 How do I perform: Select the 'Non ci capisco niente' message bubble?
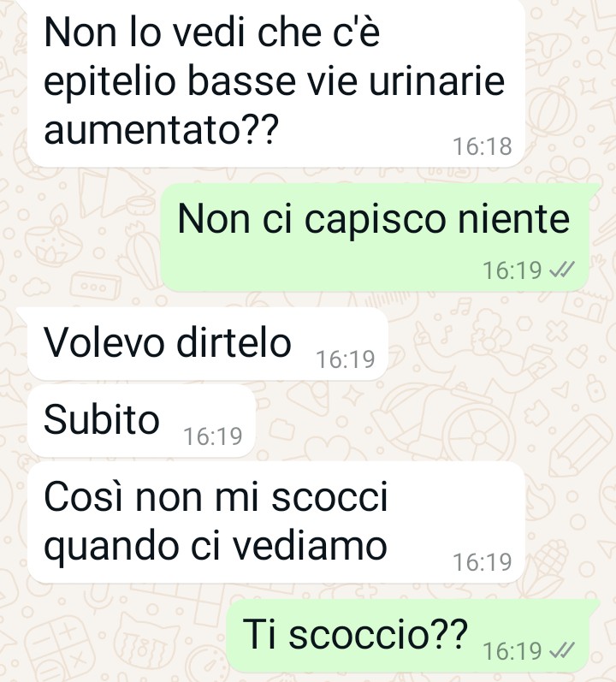[x=375, y=237]
